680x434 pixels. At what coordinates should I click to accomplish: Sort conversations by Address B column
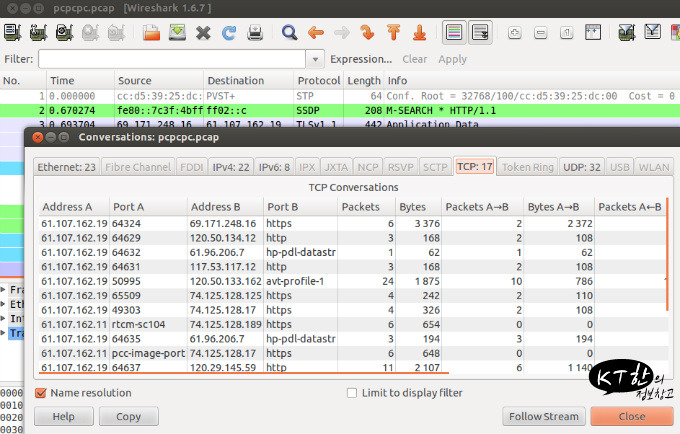click(x=225, y=207)
